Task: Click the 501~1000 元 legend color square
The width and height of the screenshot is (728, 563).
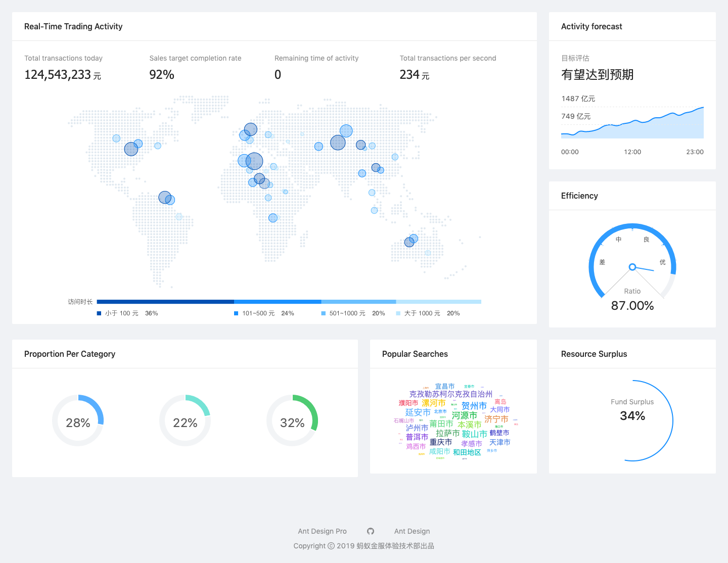Action: (324, 313)
